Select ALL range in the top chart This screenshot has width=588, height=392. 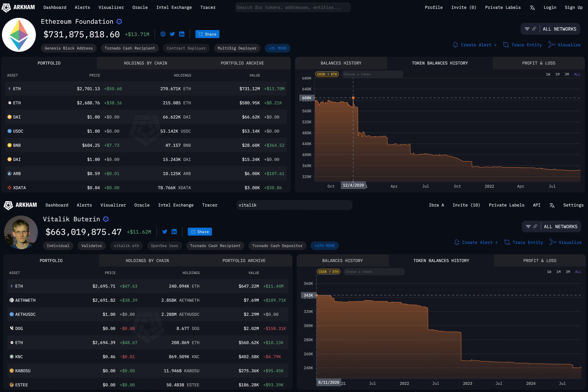tap(577, 74)
